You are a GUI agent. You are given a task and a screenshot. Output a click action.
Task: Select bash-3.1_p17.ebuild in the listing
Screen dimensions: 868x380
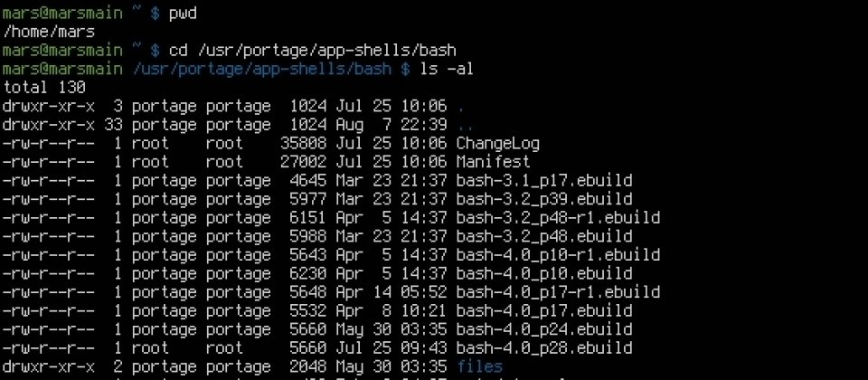click(543, 181)
